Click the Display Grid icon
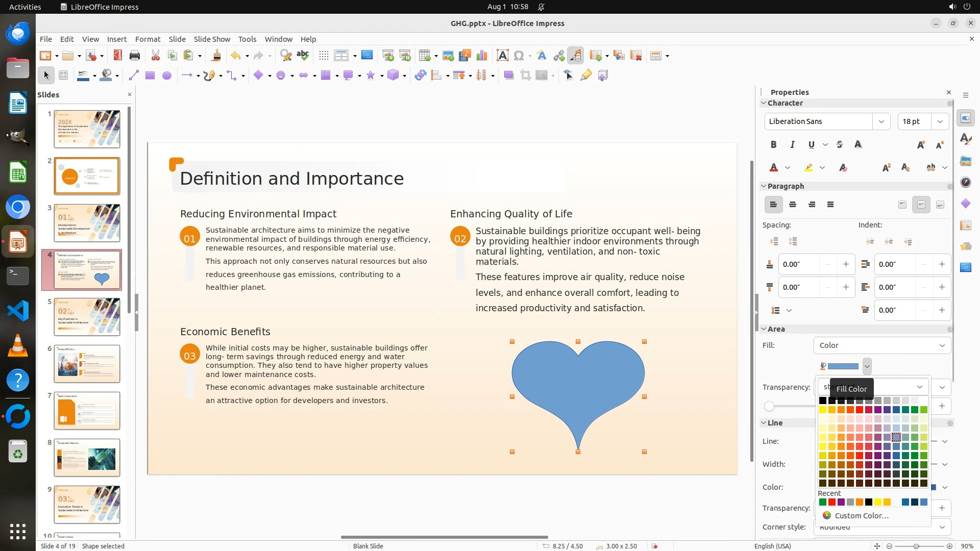 click(x=324, y=56)
